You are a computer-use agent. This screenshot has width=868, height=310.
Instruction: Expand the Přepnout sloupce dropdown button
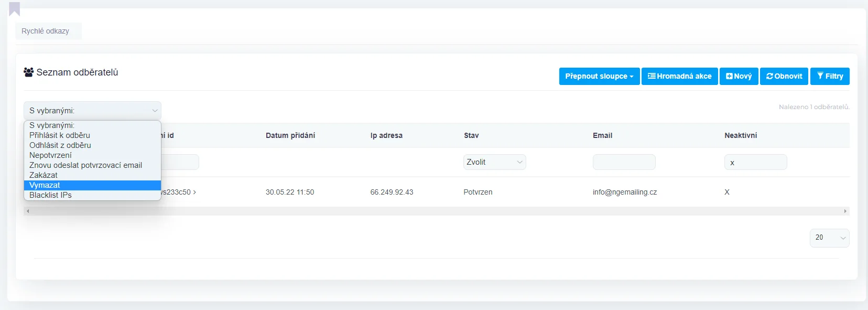click(x=599, y=76)
